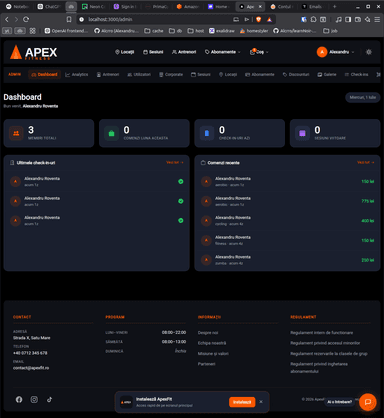Open Sesiuni in the top navigation

(153, 52)
